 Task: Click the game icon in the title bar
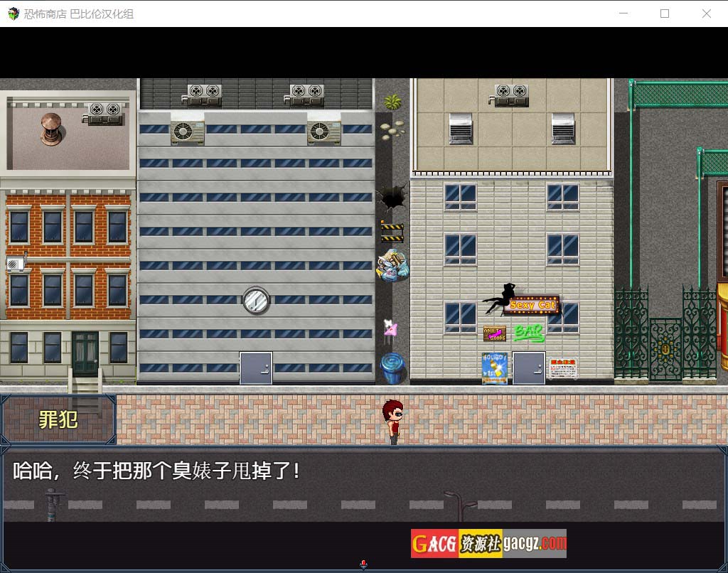(13, 14)
